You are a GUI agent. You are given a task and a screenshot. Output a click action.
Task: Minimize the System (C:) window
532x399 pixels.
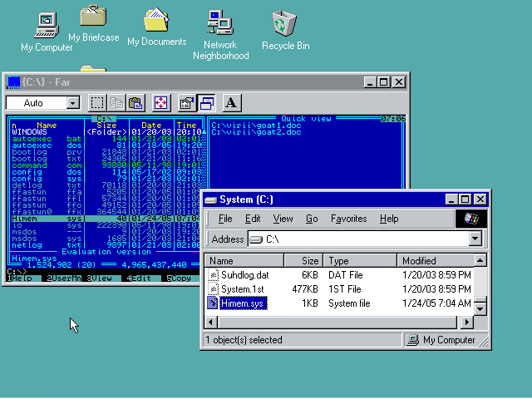[x=451, y=199]
